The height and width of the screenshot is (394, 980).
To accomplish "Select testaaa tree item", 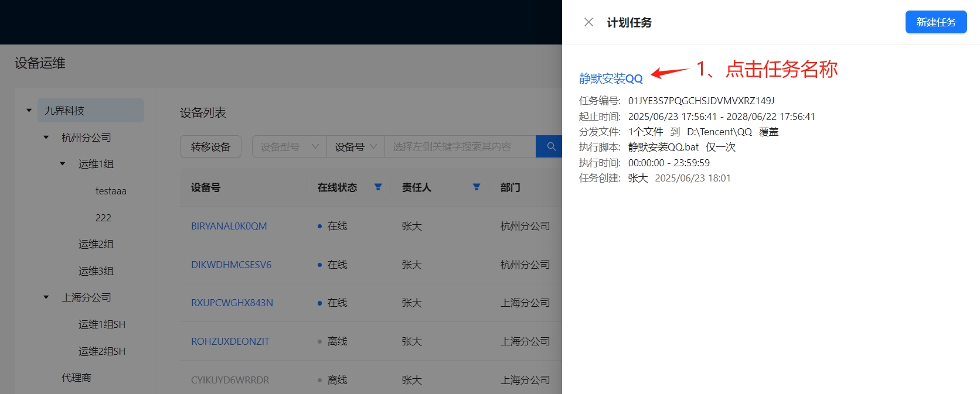I will pyautogui.click(x=111, y=191).
